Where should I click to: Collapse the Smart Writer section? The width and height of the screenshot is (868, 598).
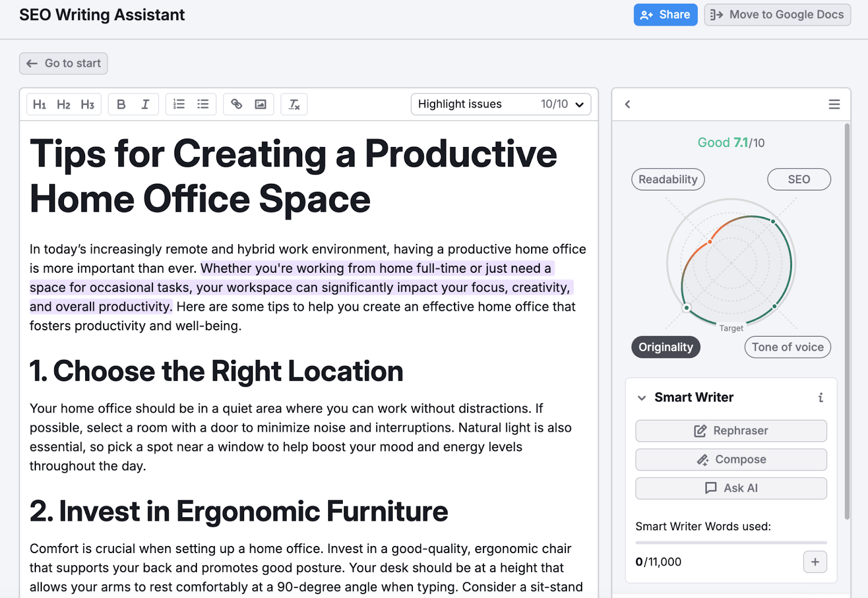click(x=642, y=398)
